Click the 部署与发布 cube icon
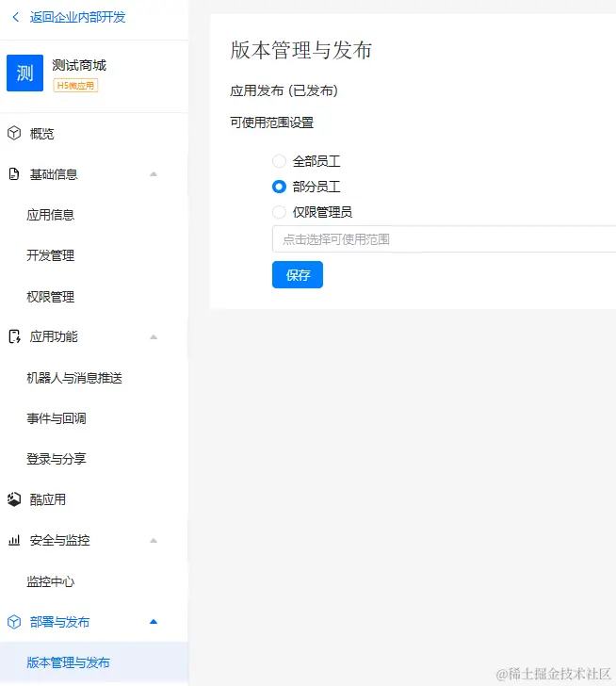The image size is (616, 686). (x=14, y=622)
